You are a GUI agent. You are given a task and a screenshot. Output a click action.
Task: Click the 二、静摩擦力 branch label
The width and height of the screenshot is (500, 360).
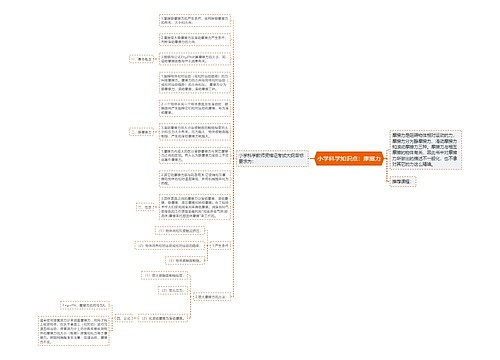tap(141, 132)
